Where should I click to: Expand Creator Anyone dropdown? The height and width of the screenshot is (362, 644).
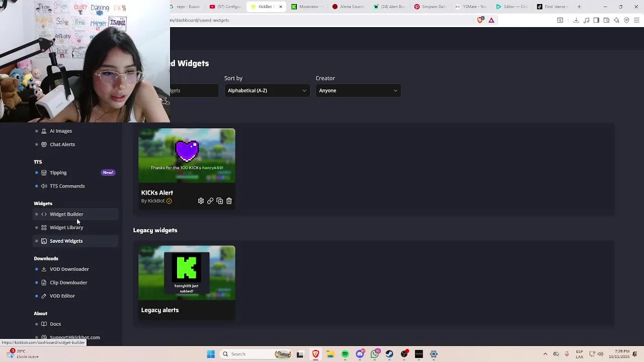pos(358,90)
